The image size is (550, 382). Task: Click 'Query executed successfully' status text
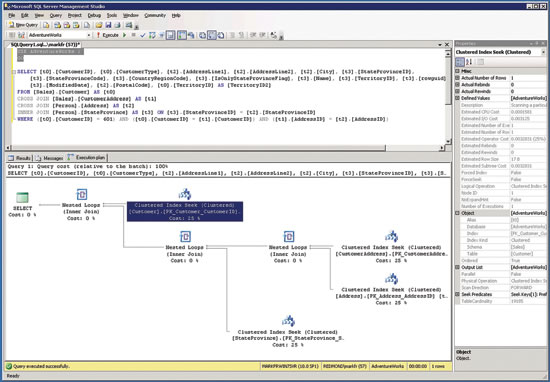(x=41, y=366)
